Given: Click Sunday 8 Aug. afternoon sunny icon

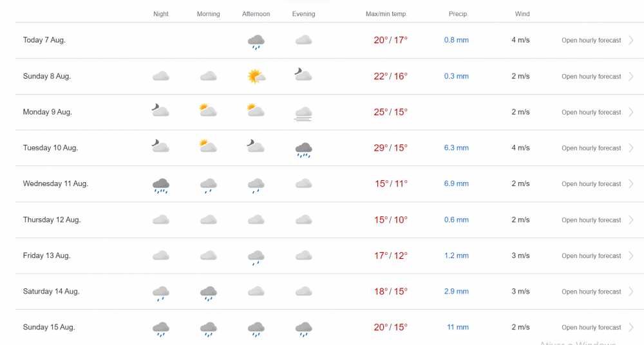Looking at the screenshot, I should point(256,77).
